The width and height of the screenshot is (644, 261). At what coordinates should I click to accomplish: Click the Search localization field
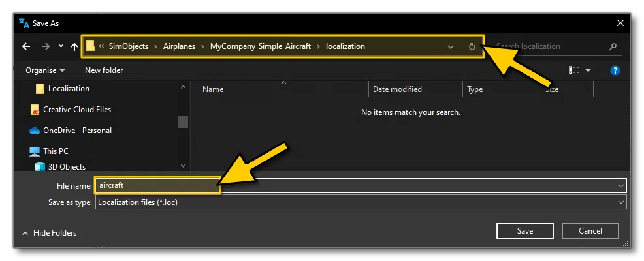pos(556,46)
